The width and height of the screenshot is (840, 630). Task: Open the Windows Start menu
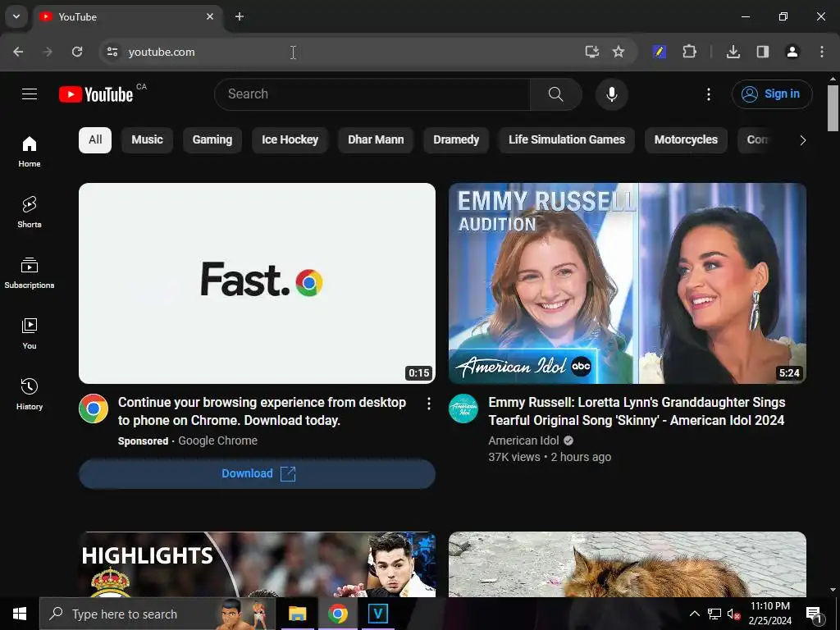pos(20,614)
